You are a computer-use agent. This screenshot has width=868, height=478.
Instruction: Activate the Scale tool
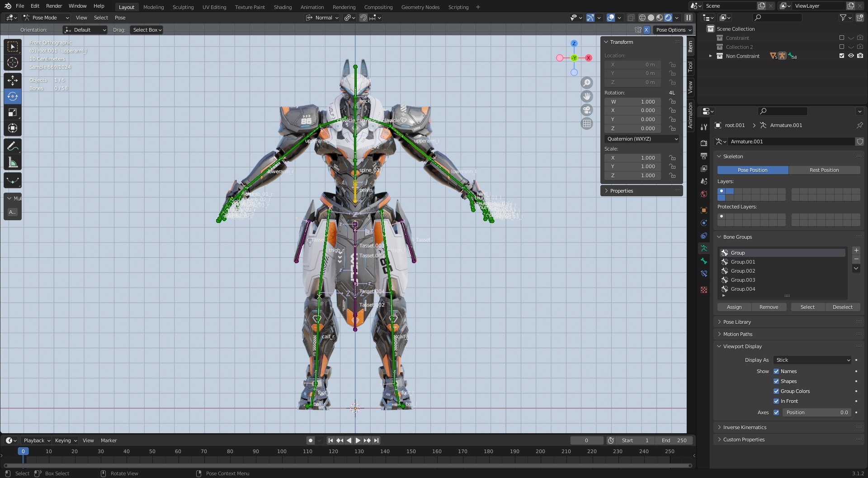(13, 112)
